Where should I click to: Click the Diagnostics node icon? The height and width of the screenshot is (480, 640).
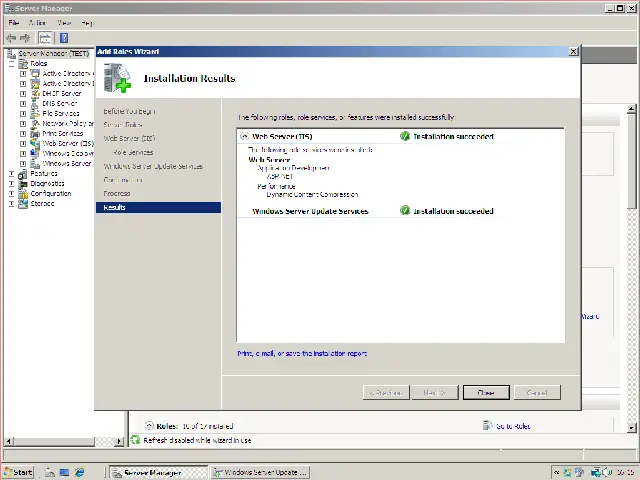click(x=23, y=184)
